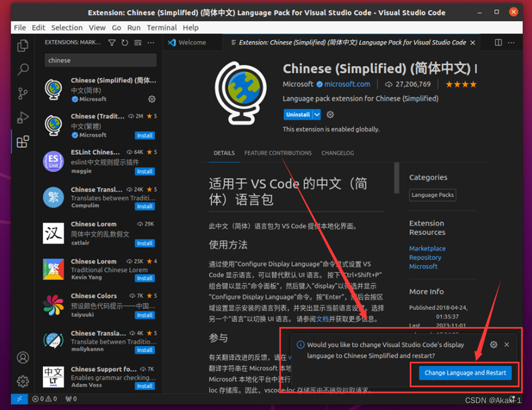This screenshot has width=532, height=410.
Task: Install Chinese Lorem by catlair
Action: point(145,243)
